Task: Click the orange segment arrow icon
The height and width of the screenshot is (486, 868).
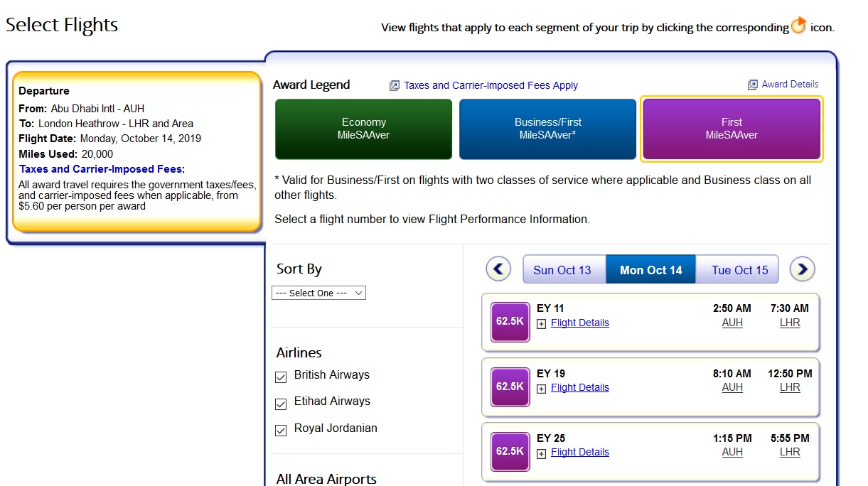Action: point(799,26)
